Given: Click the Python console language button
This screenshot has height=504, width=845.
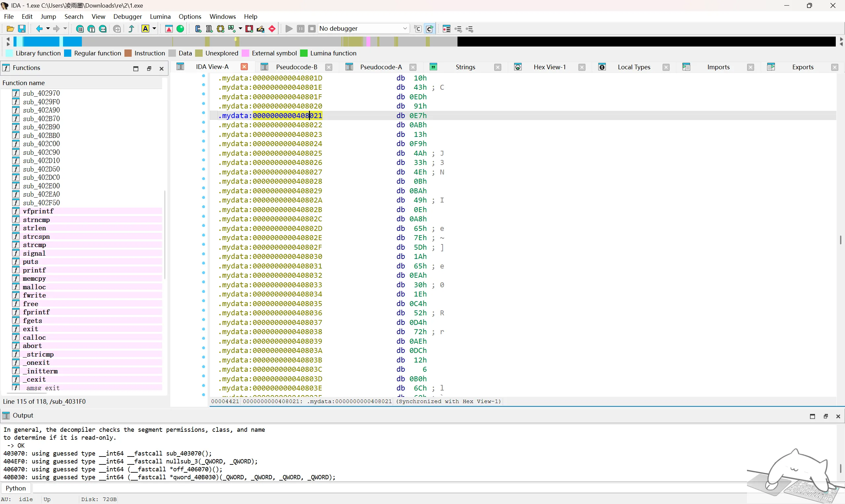Looking at the screenshot, I should click(16, 488).
